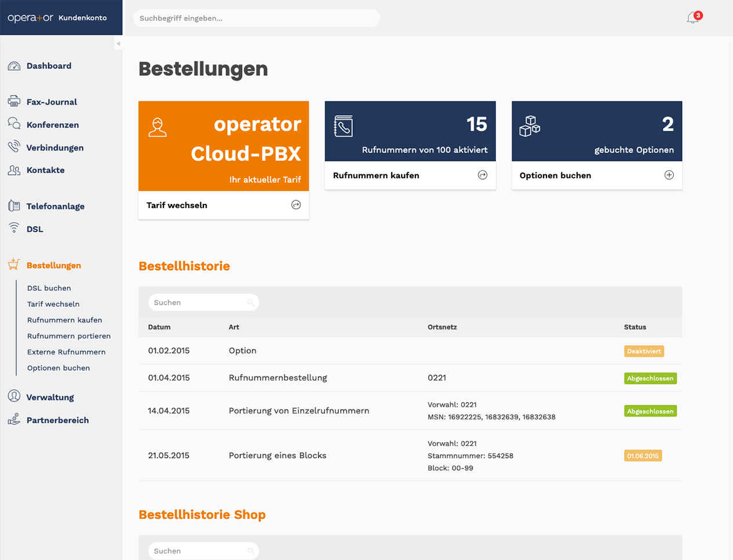Click the arrow icon next to Rufnummern kaufen
This screenshot has width=733, height=560.
coord(483,175)
